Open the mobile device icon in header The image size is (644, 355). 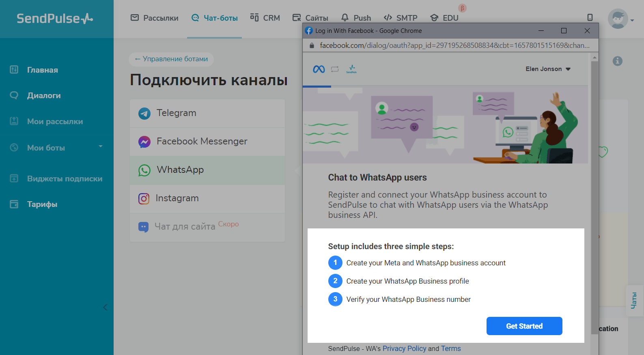pos(590,17)
